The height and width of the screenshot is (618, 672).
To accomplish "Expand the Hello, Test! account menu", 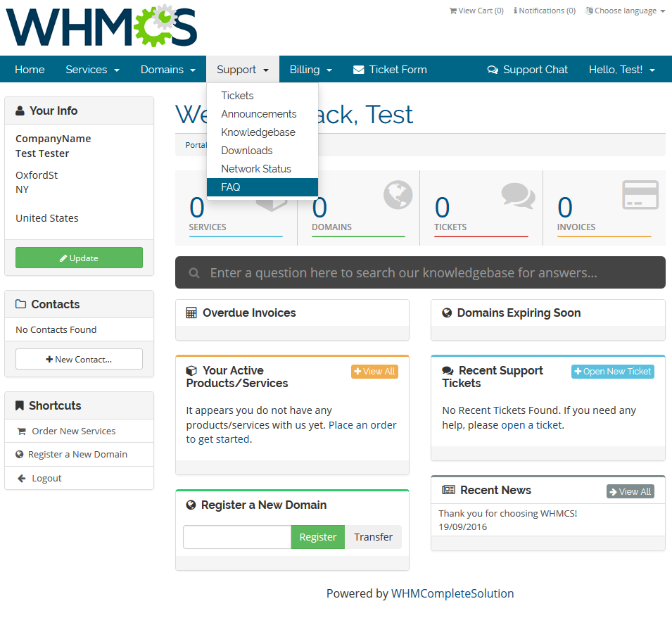I will 621,70.
